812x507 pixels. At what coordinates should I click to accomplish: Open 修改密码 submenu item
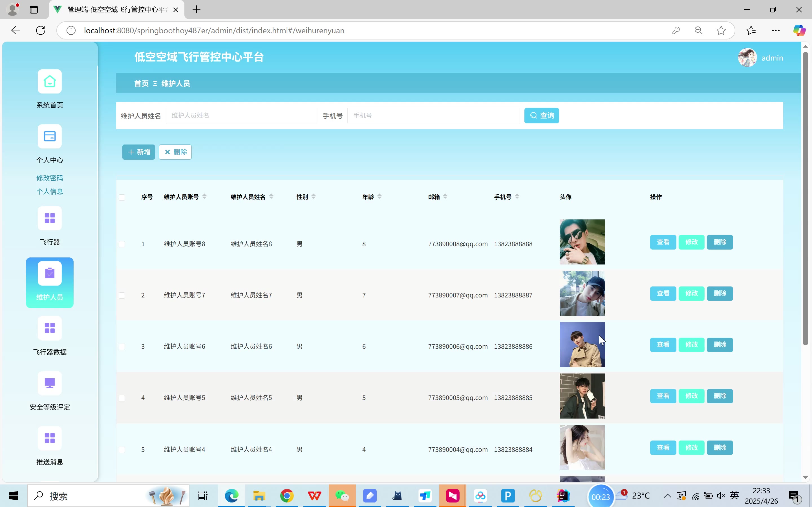pos(50,178)
